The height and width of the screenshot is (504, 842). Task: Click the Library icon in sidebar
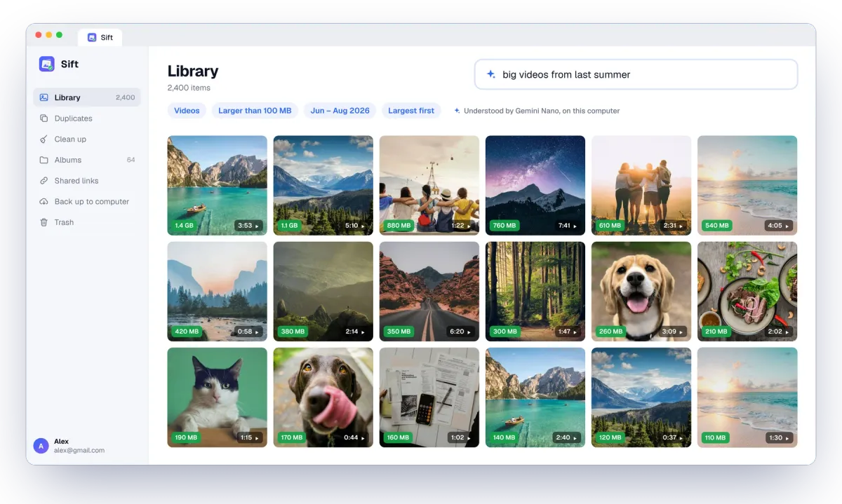coord(44,97)
